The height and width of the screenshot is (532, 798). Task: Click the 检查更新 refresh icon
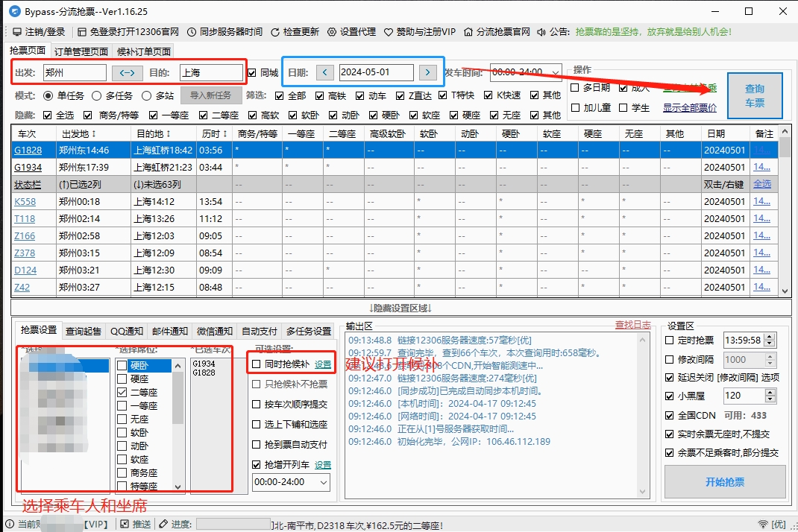point(275,32)
